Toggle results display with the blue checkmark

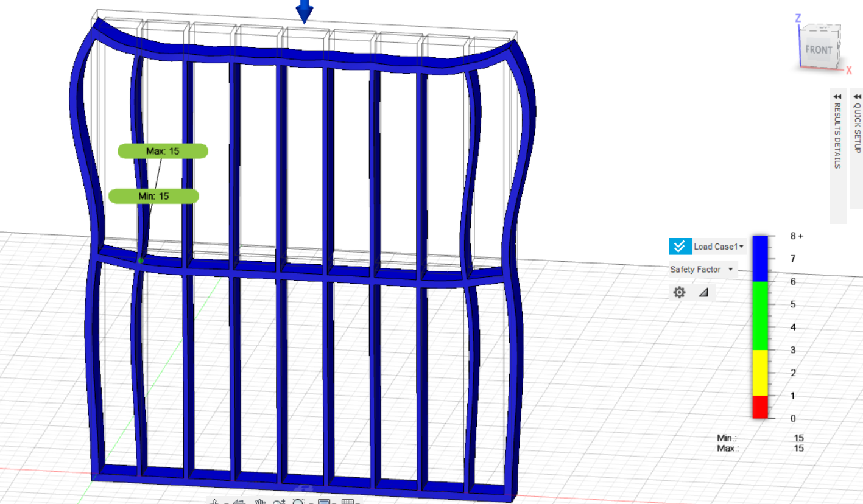click(x=680, y=246)
